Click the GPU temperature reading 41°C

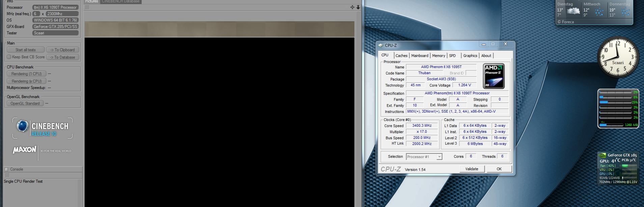click(616, 161)
